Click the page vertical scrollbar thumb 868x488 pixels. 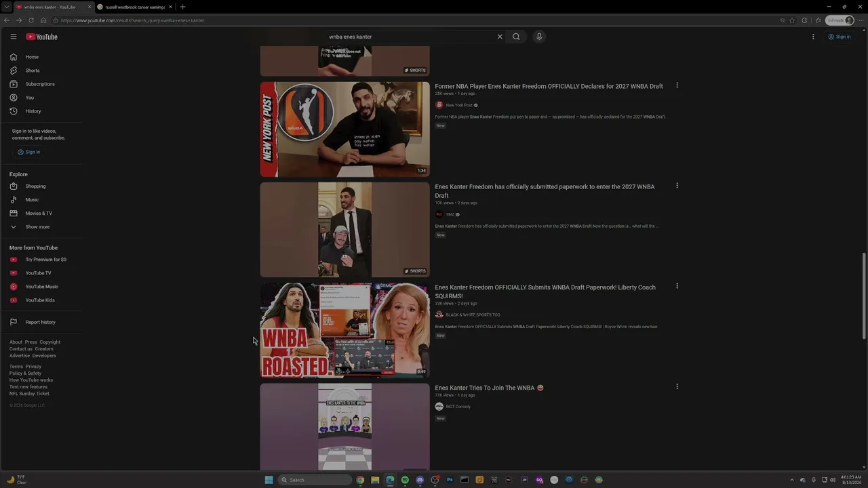click(864, 296)
